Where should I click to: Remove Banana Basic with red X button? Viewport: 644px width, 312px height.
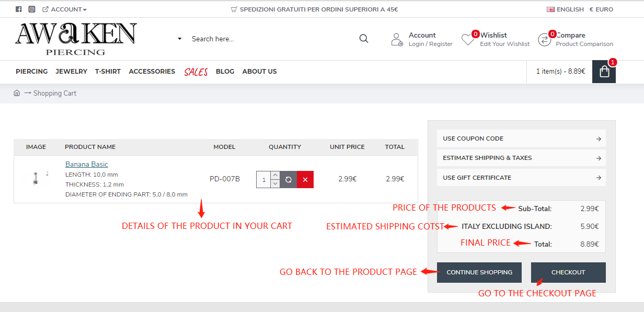(305, 180)
